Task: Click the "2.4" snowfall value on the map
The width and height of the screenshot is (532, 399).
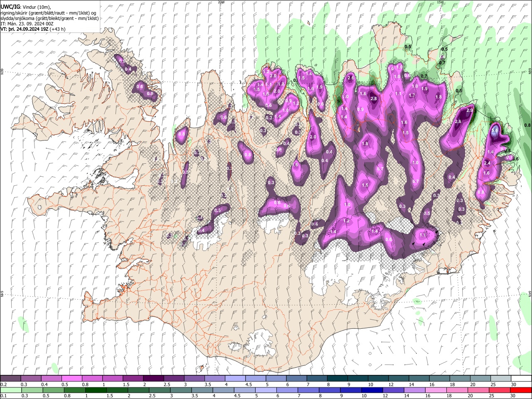Action: click(488, 163)
